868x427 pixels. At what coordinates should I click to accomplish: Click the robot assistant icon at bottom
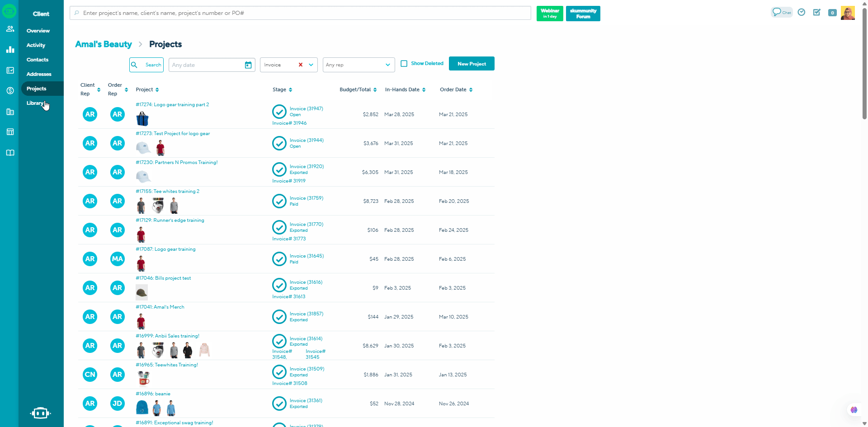[x=40, y=413]
